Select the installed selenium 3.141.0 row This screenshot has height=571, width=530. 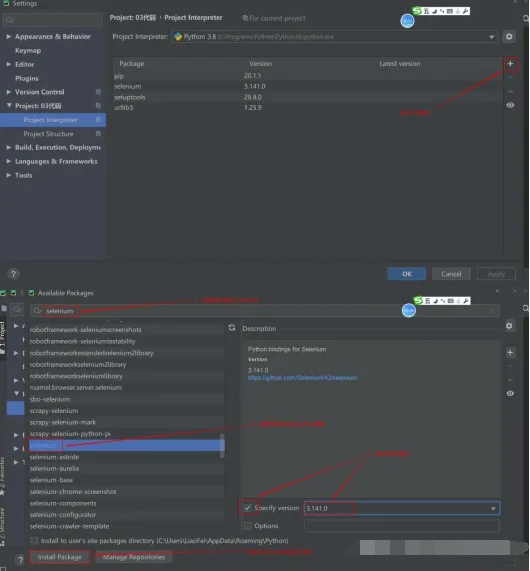[308, 86]
